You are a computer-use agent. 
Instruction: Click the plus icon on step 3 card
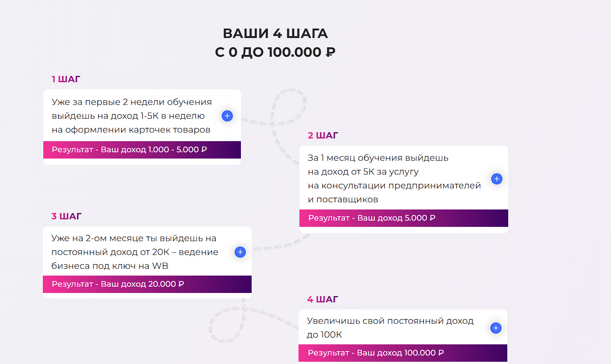click(x=240, y=252)
